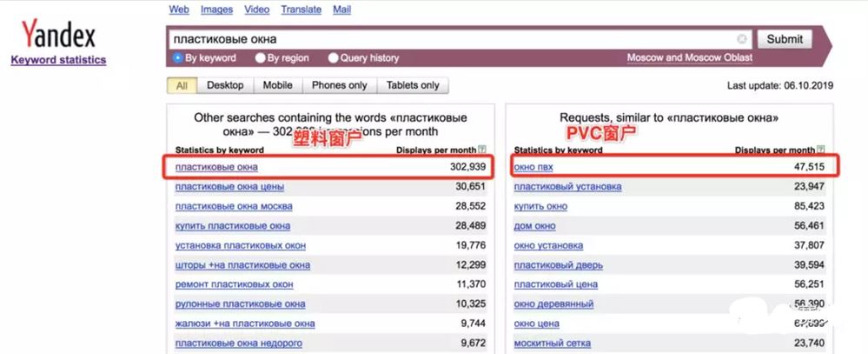Select the By keyword radio button
This screenshot has height=354, width=868.
click(178, 58)
